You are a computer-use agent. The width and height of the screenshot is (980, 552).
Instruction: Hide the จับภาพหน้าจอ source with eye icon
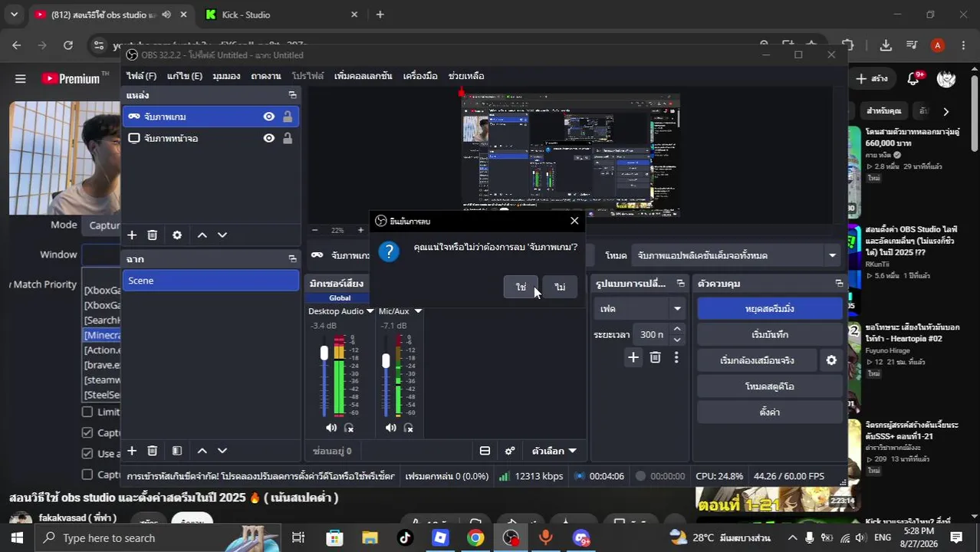(269, 138)
